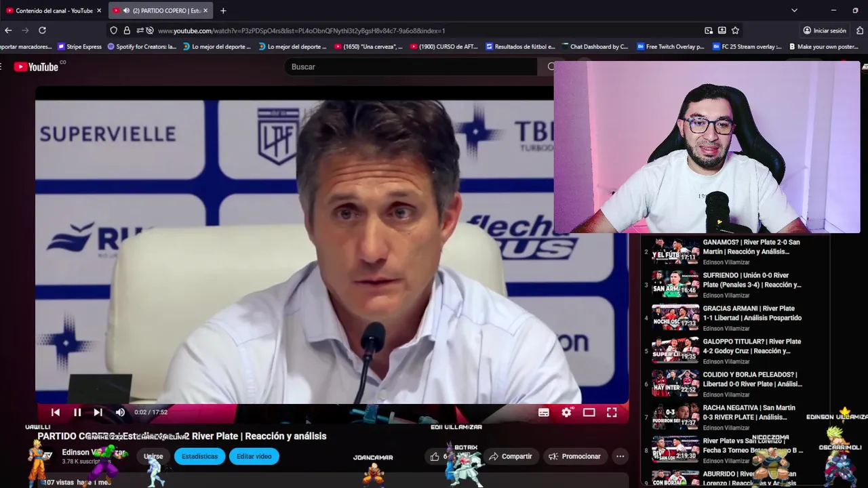Open the Spotify for Creators bookmark
868x488 pixels.
[142, 47]
